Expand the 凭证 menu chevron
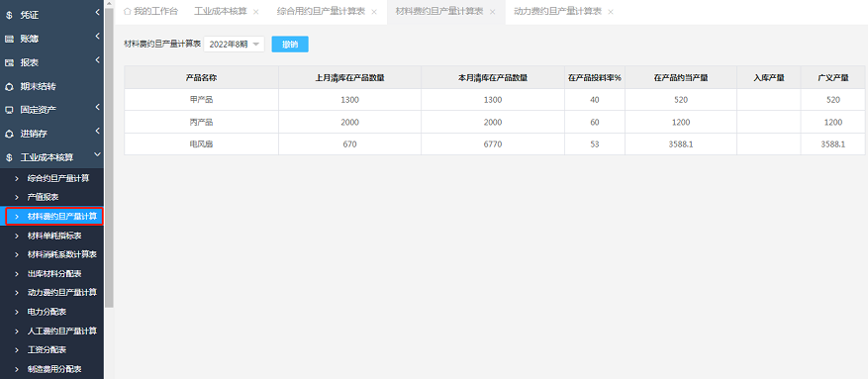868x379 pixels. click(x=97, y=12)
